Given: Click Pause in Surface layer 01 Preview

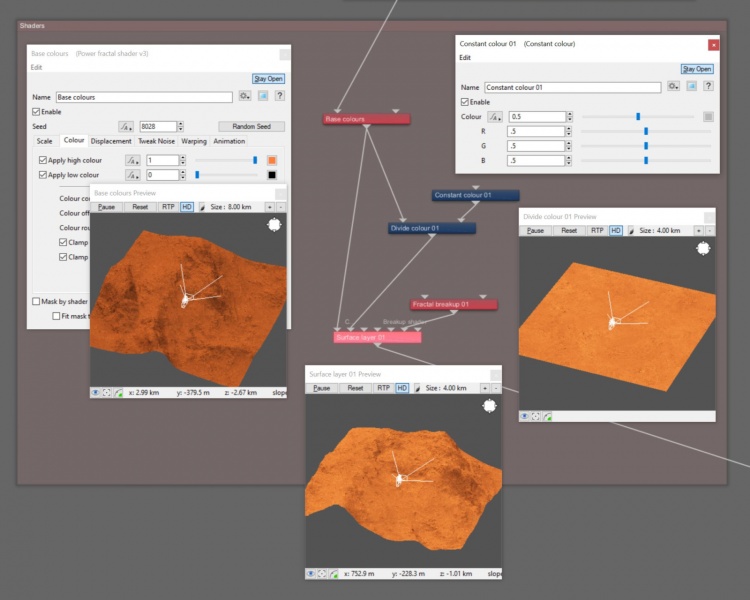Looking at the screenshot, I should [x=322, y=388].
